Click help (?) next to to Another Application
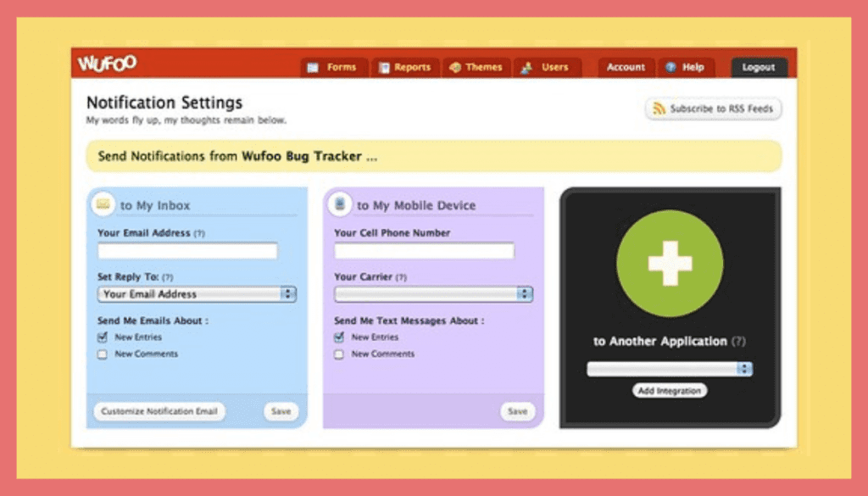This screenshot has width=868, height=496. pos(738,342)
